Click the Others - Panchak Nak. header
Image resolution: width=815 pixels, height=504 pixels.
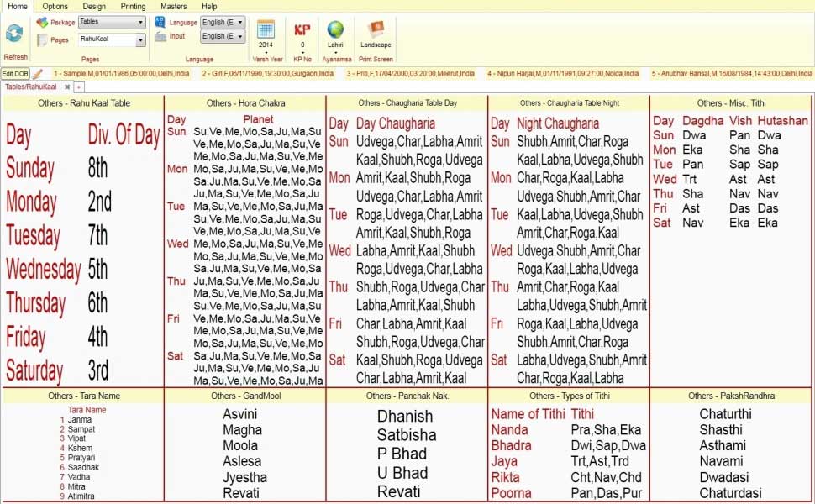pos(407,396)
